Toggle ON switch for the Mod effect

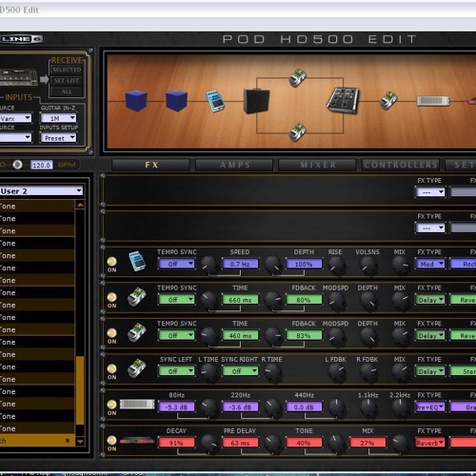click(111, 261)
